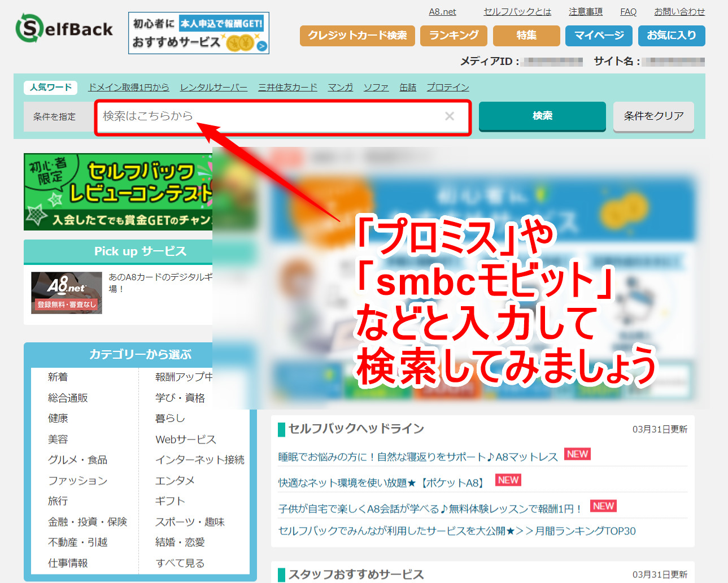Choose category 総合通販

click(68, 398)
